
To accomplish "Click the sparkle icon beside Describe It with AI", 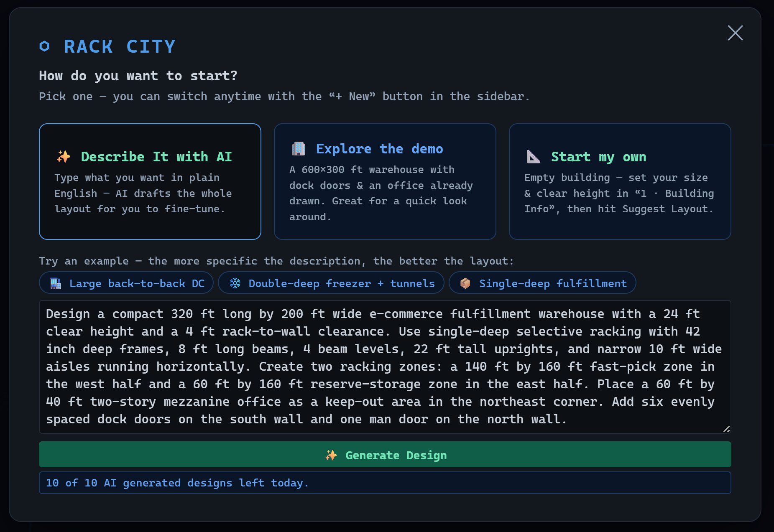I will (x=64, y=157).
